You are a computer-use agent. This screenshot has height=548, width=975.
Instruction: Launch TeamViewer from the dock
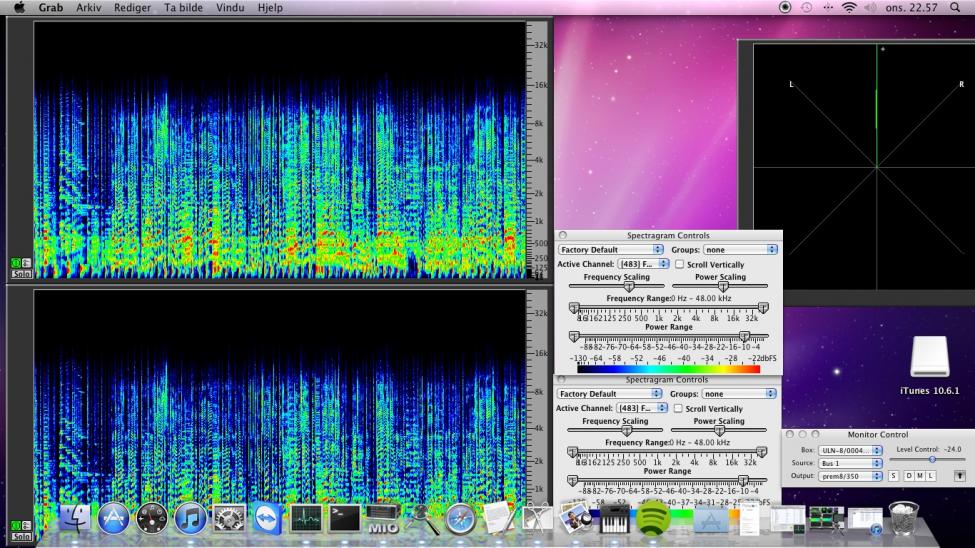267,519
